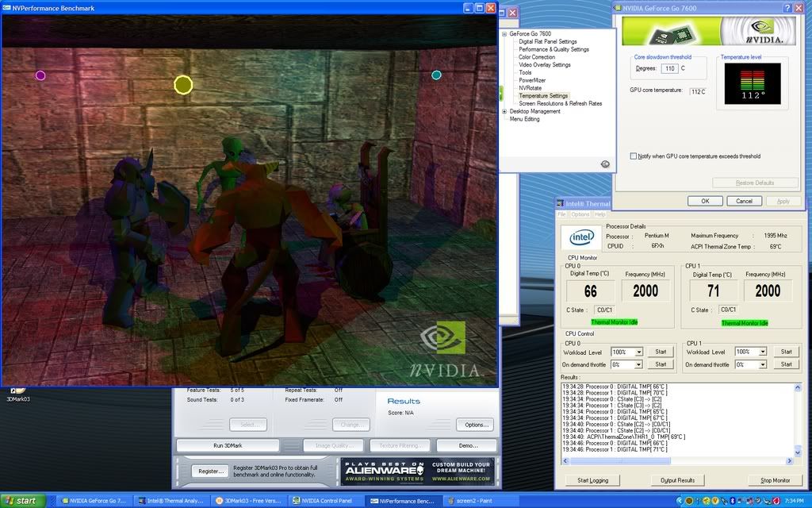
Task: Click the Start Logging button
Action: pyautogui.click(x=592, y=480)
